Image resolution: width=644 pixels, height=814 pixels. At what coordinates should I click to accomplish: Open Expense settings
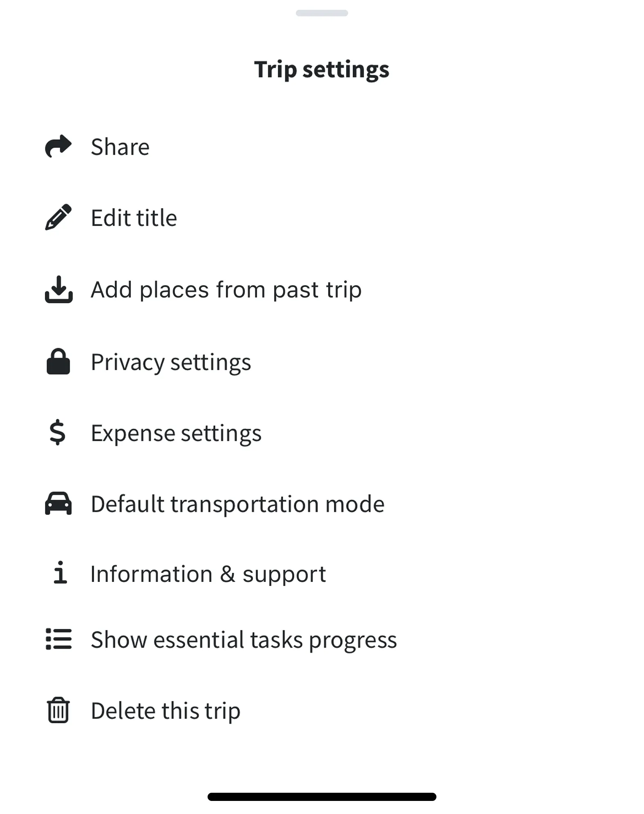click(176, 433)
